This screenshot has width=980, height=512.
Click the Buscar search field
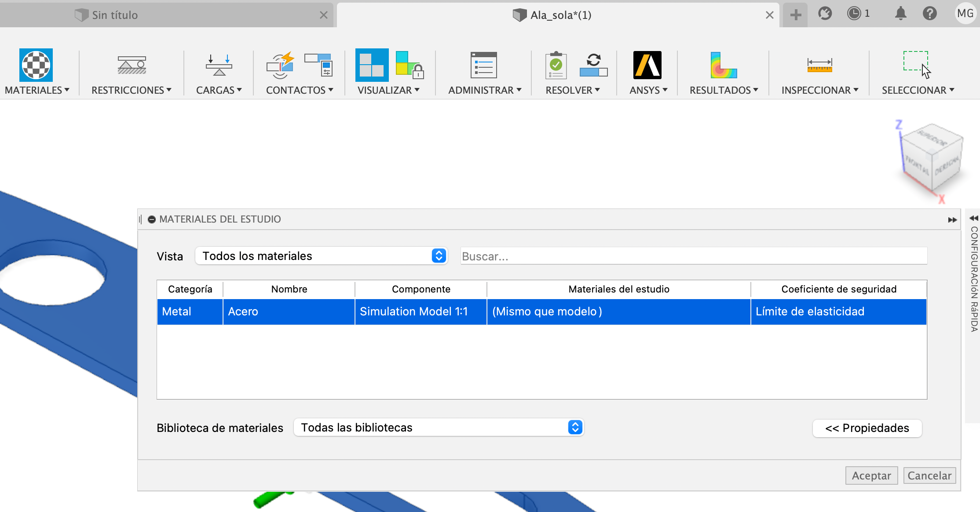pos(694,256)
